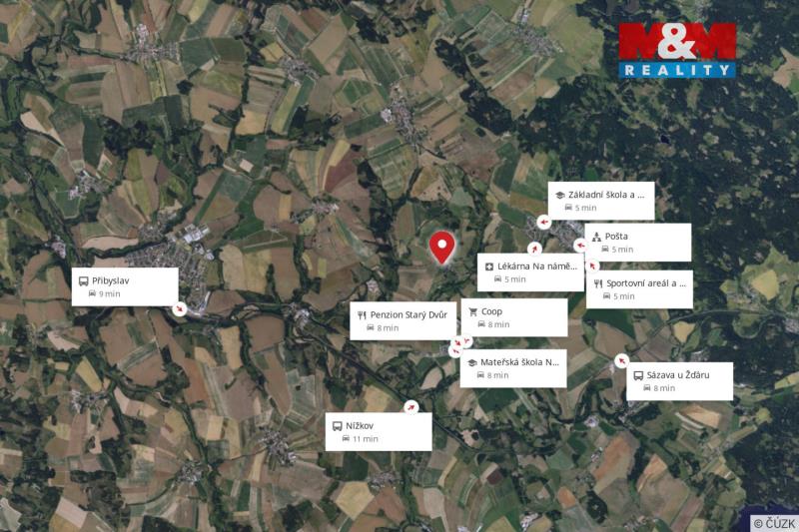Open the Lékárna Na náměstí pharmacy card

pos(530,272)
